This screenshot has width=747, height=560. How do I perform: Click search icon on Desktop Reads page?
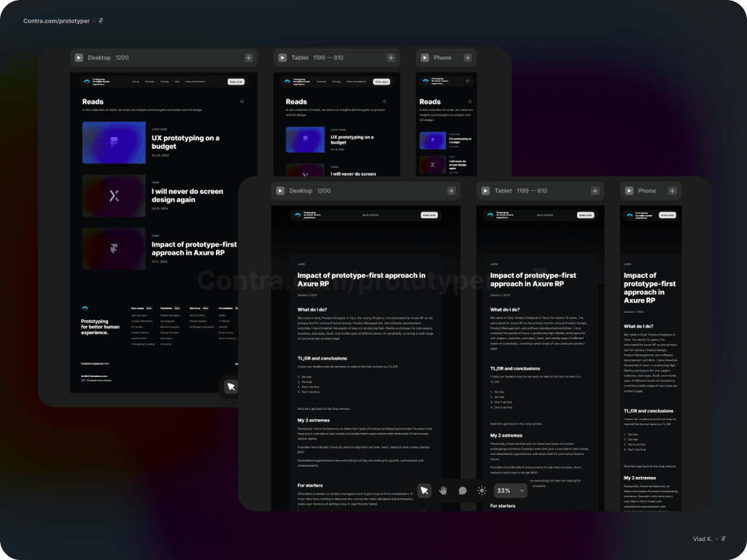[242, 101]
